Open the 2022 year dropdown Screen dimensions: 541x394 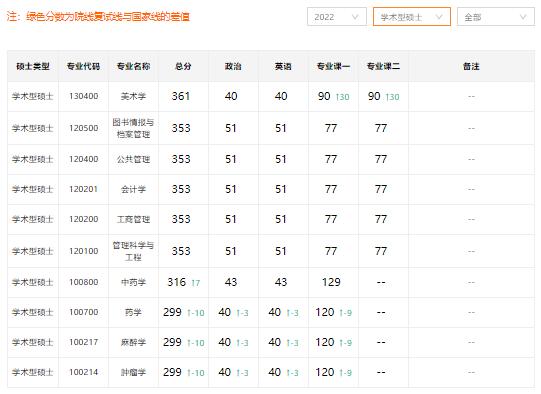[336, 17]
